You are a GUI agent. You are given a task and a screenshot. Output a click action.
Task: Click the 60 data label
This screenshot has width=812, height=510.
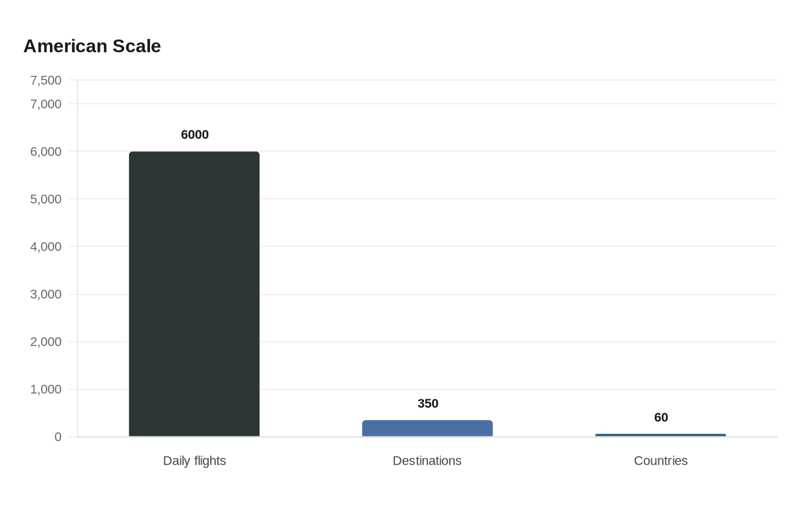[661, 417]
